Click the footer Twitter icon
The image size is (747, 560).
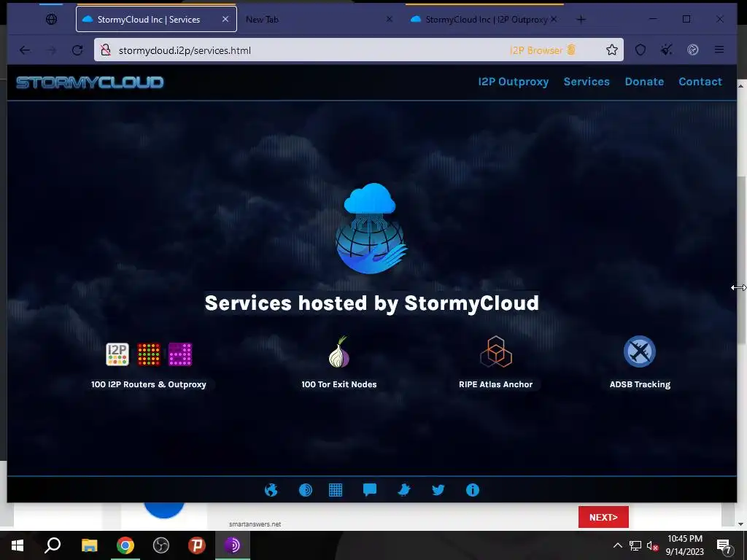438,490
